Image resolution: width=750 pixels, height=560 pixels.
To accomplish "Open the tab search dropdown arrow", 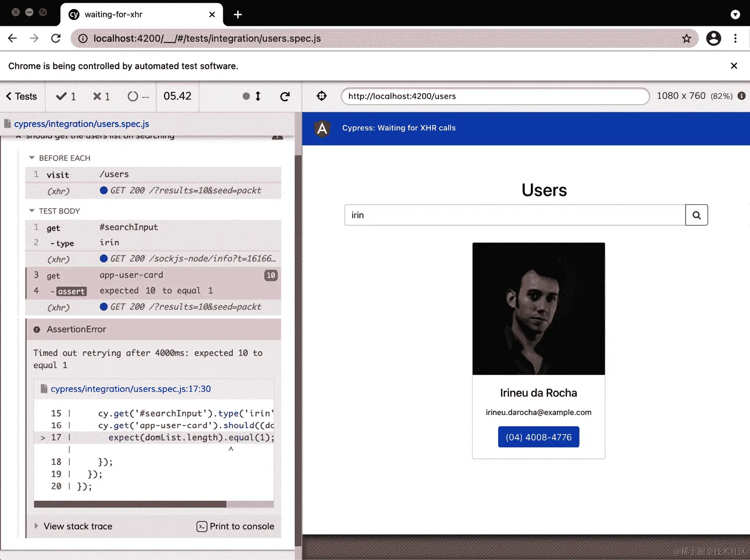I will click(x=735, y=15).
